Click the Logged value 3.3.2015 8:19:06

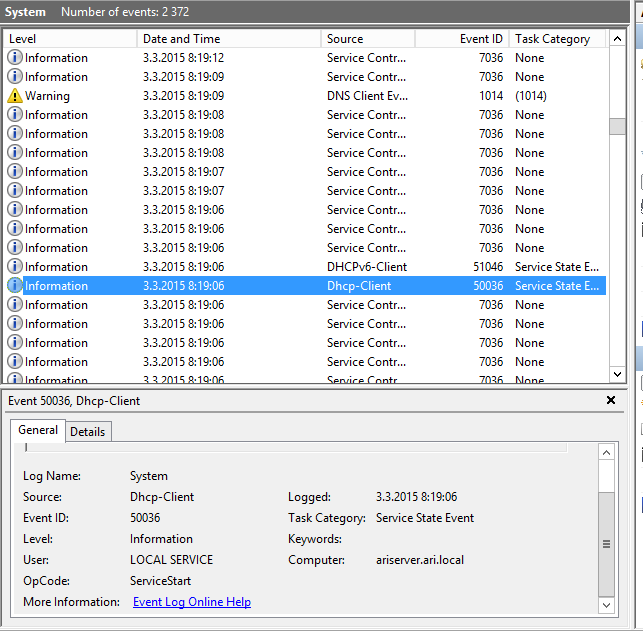point(416,497)
